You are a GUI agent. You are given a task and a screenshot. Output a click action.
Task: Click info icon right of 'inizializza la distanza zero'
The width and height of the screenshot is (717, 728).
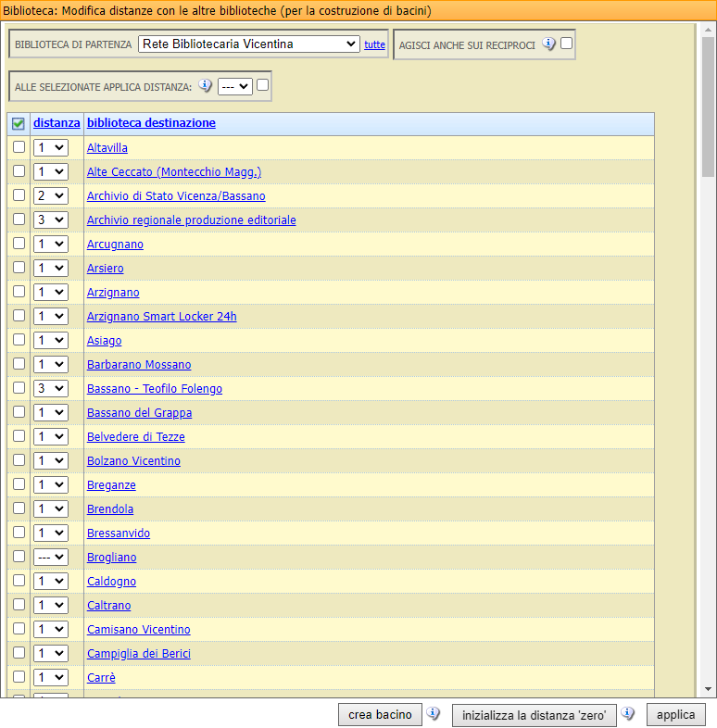point(627,714)
